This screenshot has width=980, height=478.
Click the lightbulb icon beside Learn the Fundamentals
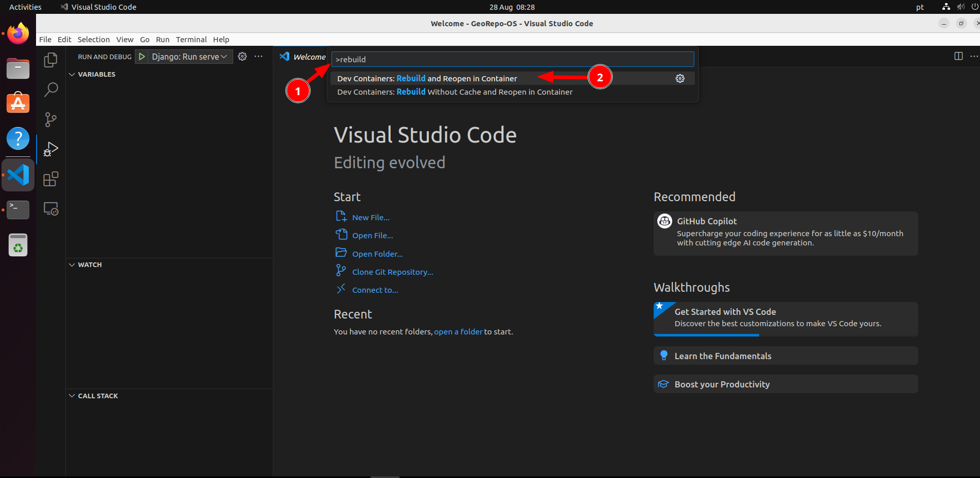[663, 356]
